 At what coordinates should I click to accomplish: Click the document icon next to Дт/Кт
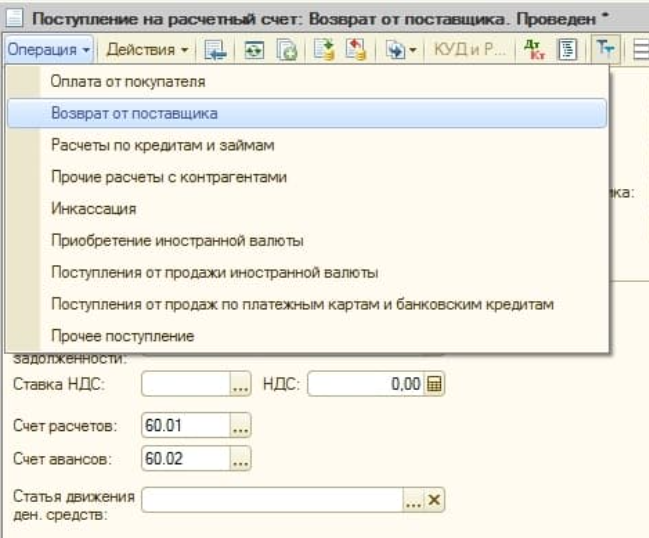pyautogui.click(x=566, y=49)
